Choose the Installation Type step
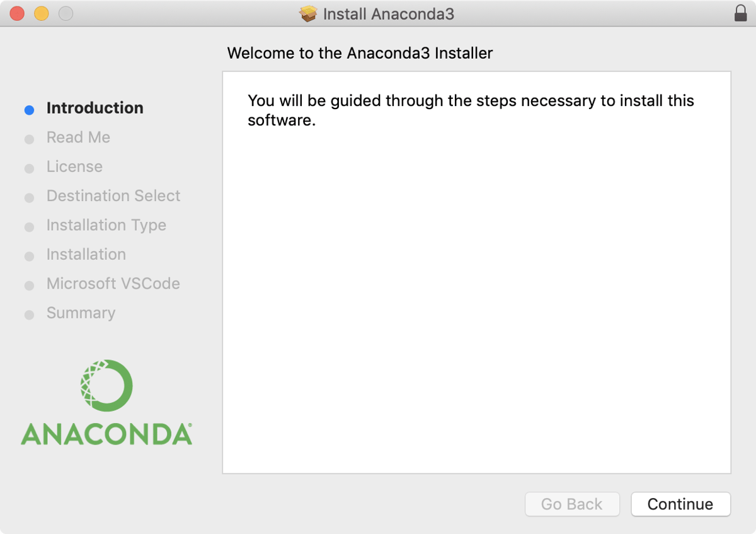Screen dimensions: 756x534 pyautogui.click(x=106, y=225)
